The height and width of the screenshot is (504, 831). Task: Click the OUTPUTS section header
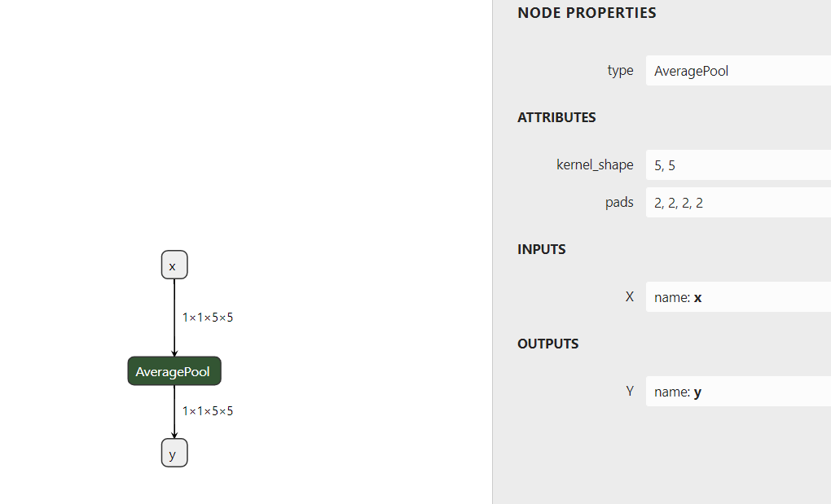click(547, 344)
